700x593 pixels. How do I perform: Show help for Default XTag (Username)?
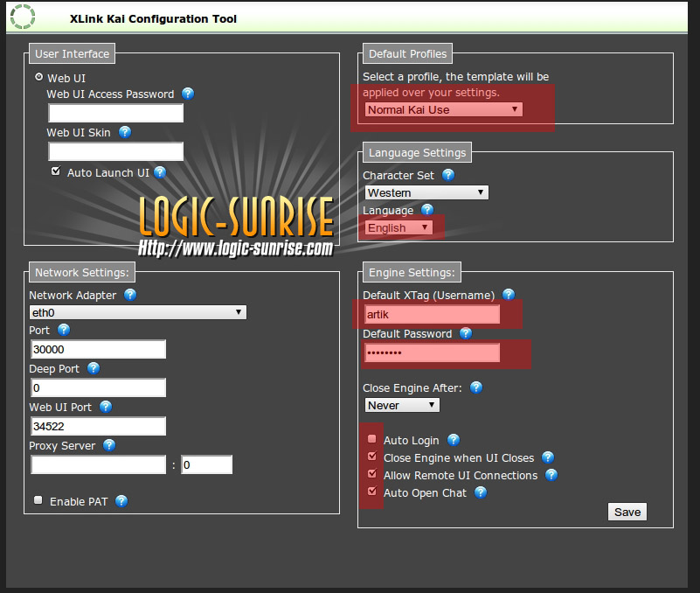tap(509, 295)
